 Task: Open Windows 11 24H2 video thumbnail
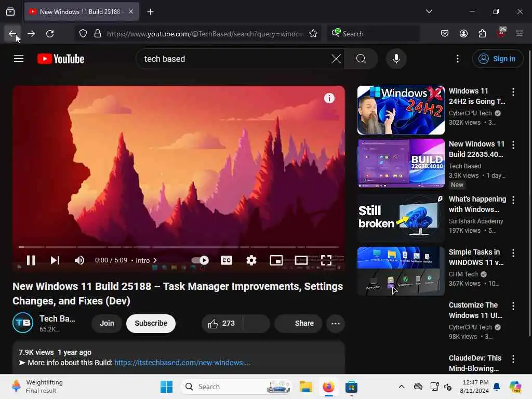401,110
